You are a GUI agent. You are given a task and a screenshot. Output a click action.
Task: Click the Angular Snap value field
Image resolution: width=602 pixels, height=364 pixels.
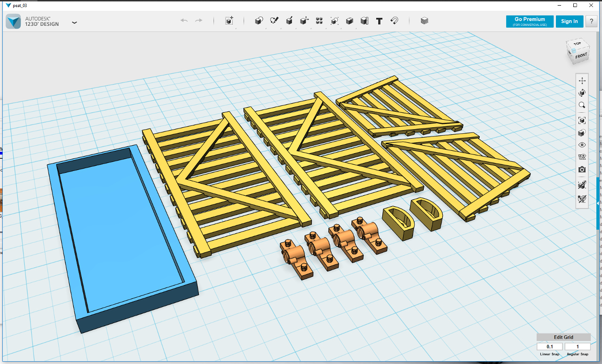click(578, 347)
